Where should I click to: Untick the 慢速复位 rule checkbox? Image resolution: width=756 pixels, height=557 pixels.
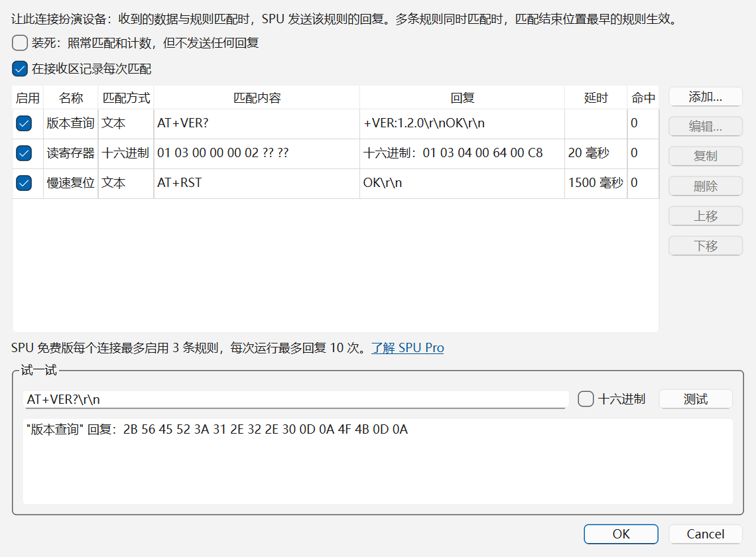(x=24, y=183)
